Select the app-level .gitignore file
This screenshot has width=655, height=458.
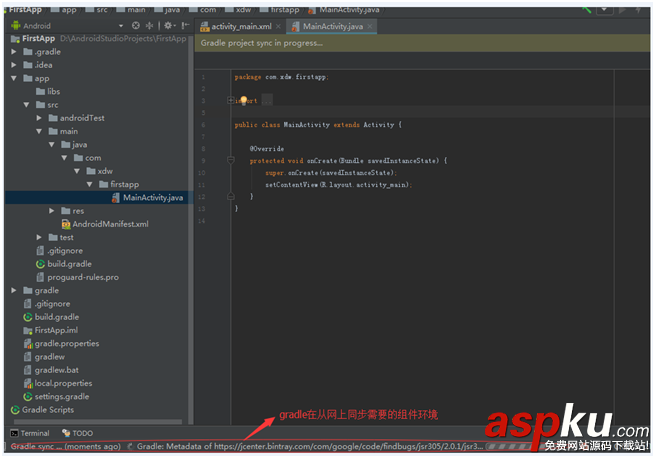tap(65, 251)
